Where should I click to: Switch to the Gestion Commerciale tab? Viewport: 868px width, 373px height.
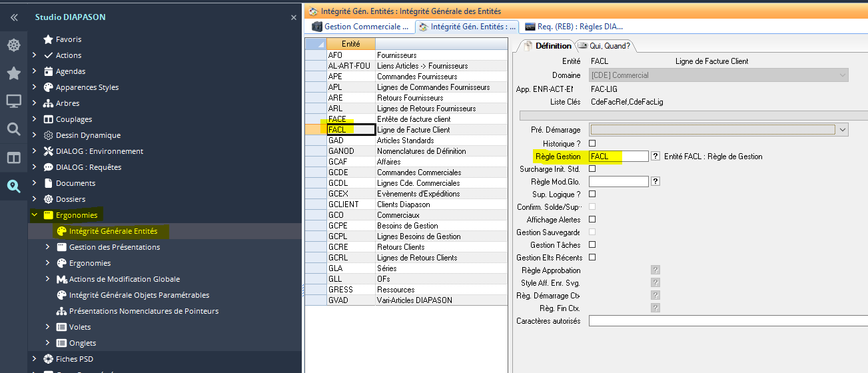(x=360, y=27)
